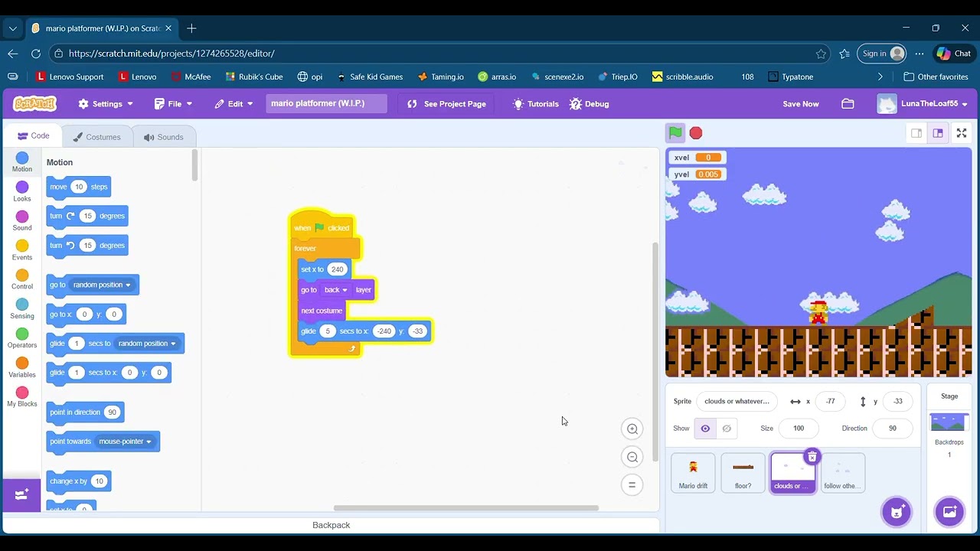
Task: Open Tutorials
Action: pos(536,104)
